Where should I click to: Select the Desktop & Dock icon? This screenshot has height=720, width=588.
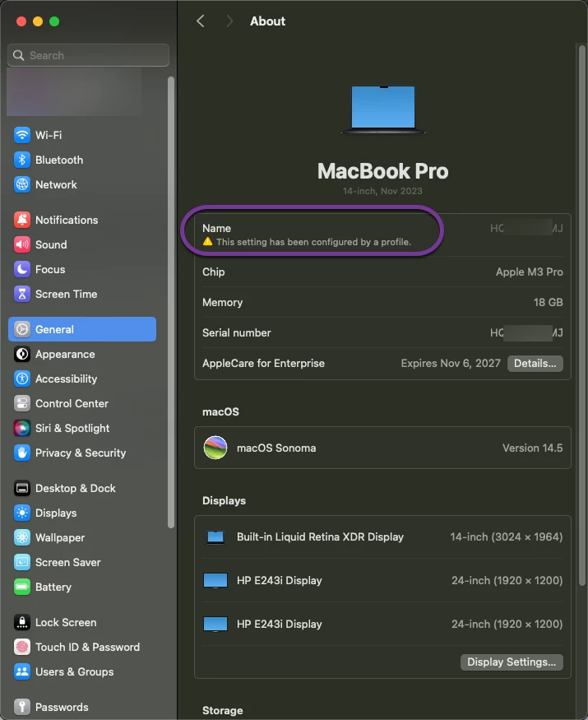[22, 488]
